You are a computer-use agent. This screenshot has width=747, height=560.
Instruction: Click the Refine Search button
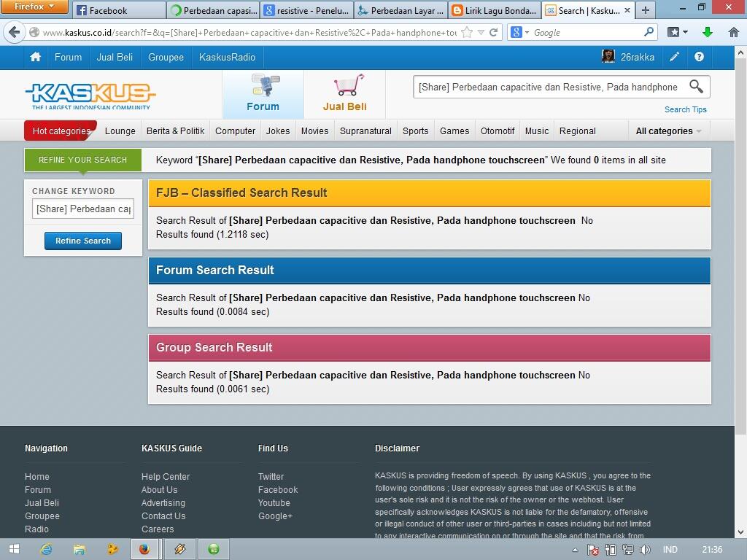click(83, 241)
